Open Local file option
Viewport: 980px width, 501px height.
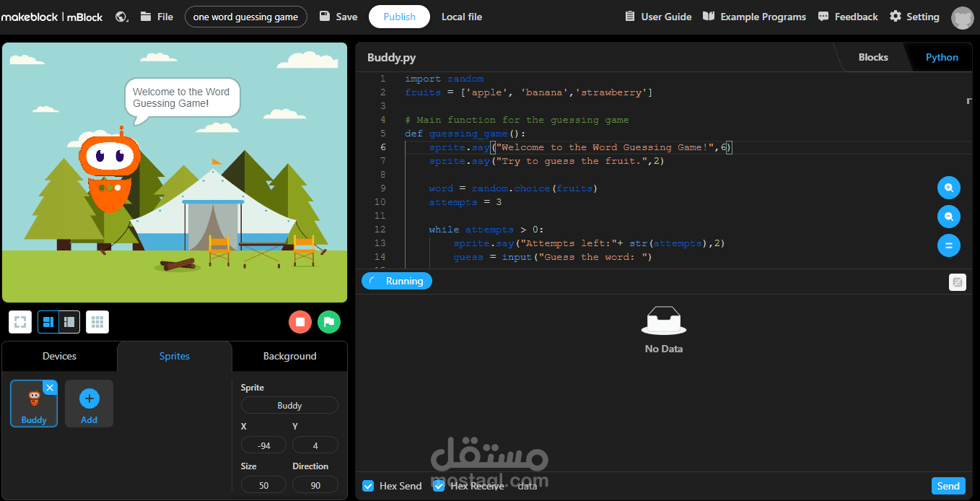pos(462,17)
